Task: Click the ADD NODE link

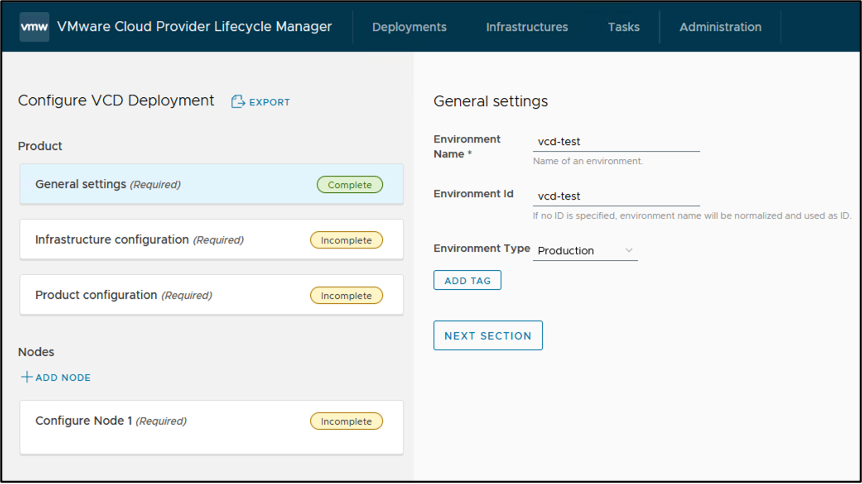Action: 63,377
